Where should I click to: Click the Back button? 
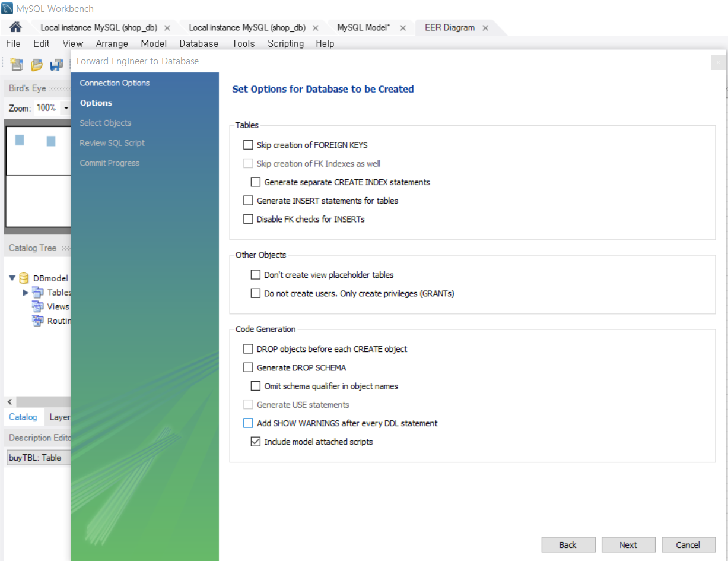[x=568, y=545]
